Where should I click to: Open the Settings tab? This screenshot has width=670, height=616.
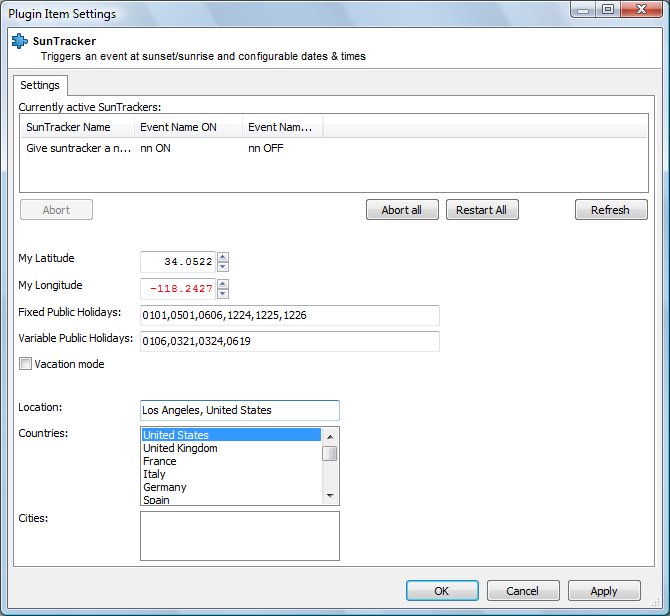click(40, 85)
